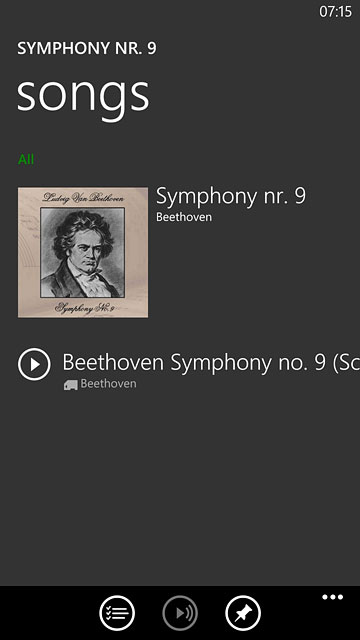Open the multi-select list icon
The height and width of the screenshot is (640, 360).
[117, 613]
